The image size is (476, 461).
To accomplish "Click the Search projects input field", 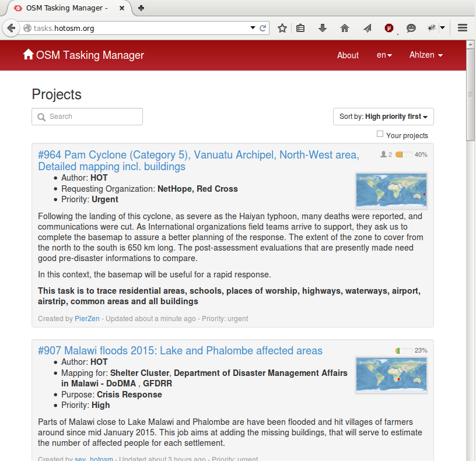I will click(87, 117).
